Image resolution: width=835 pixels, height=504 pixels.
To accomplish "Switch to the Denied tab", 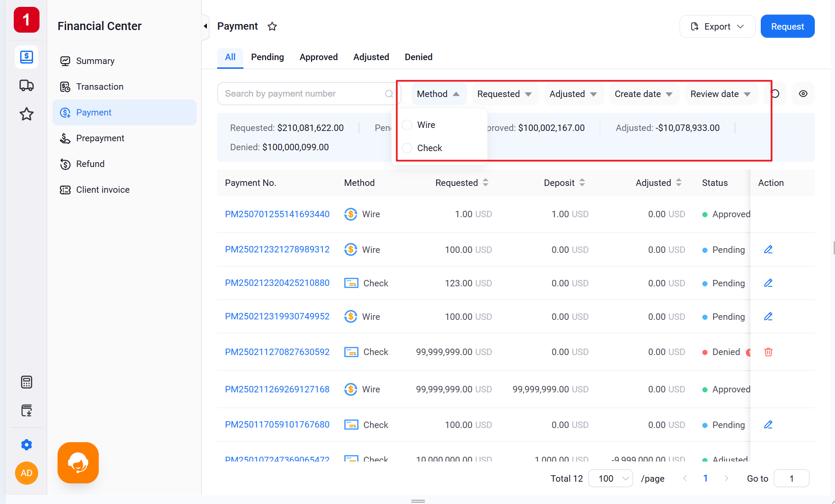I will pyautogui.click(x=419, y=57).
